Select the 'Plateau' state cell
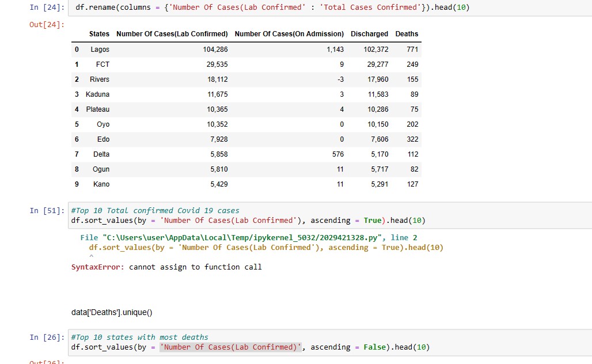592x364 pixels. (98, 109)
